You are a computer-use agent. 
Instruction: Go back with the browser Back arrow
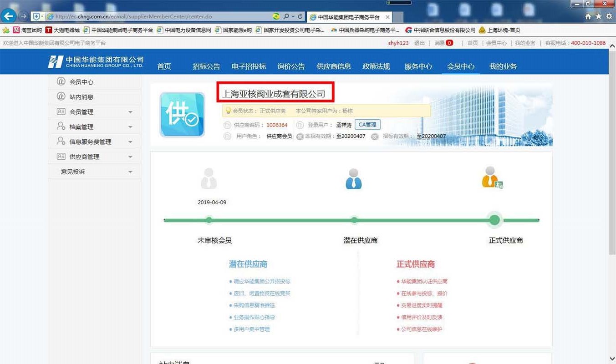pos(9,16)
